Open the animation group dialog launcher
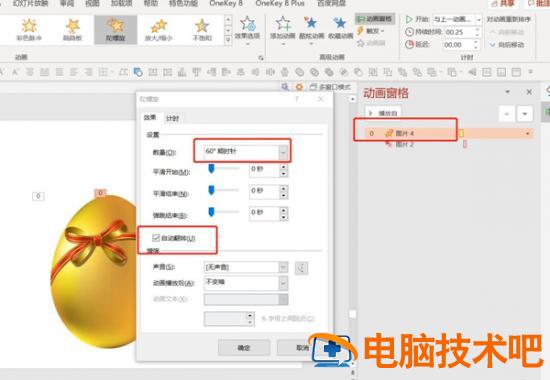Screen dimensions: 550x380 pos(261,58)
